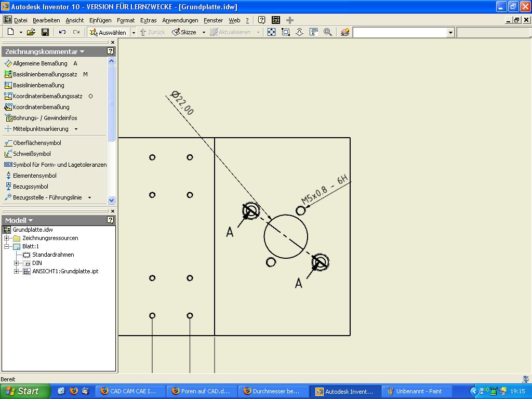Click the help icon in the menu bar

(261, 20)
